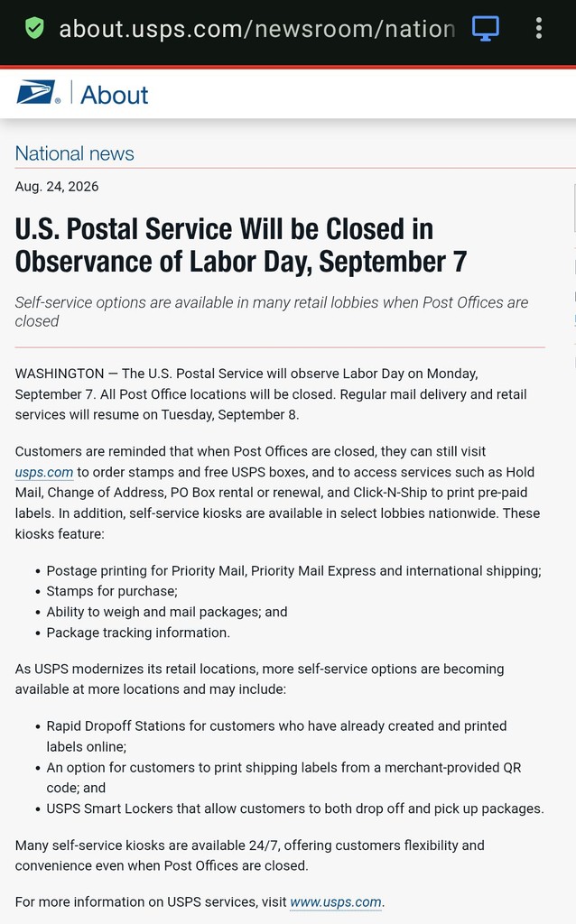The width and height of the screenshot is (576, 924).
Task: Select the Rapid Dropoff Stations bullet
Action: (276, 736)
